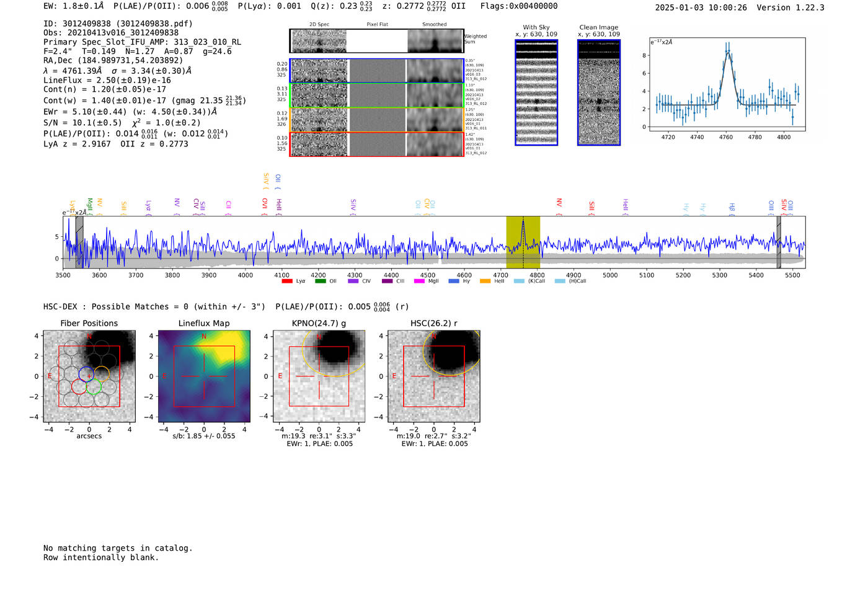
Task: Click 'Q(z): 0.23' in the header
Action: pyautogui.click(x=342, y=6)
